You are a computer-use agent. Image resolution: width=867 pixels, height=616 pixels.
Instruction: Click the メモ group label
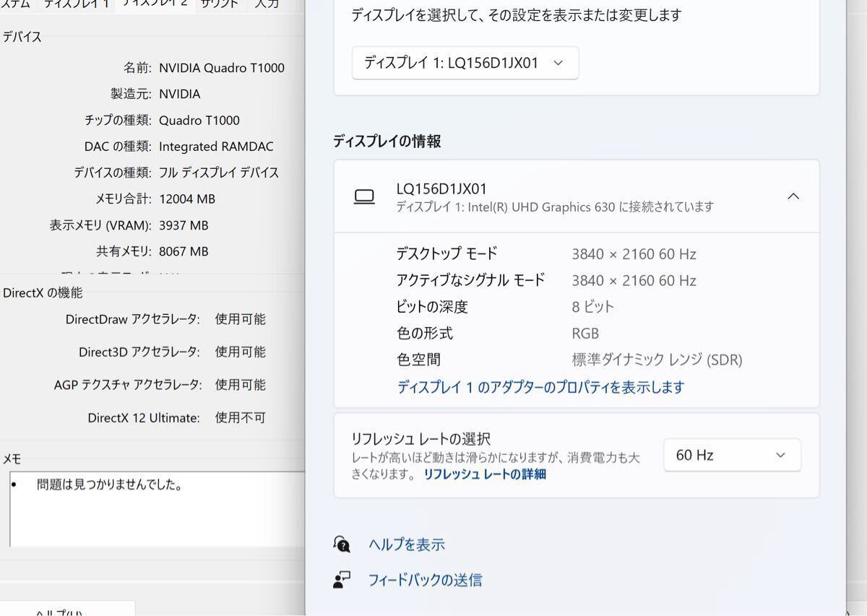tap(12, 459)
